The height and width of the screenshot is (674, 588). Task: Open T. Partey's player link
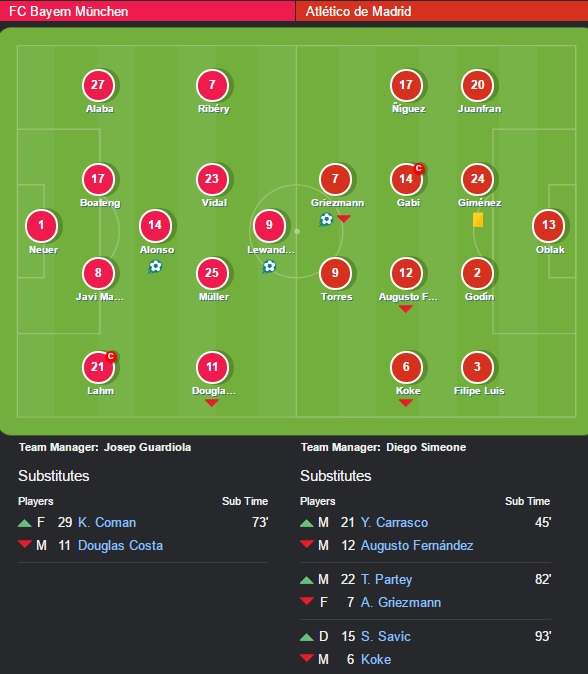pyautogui.click(x=386, y=579)
